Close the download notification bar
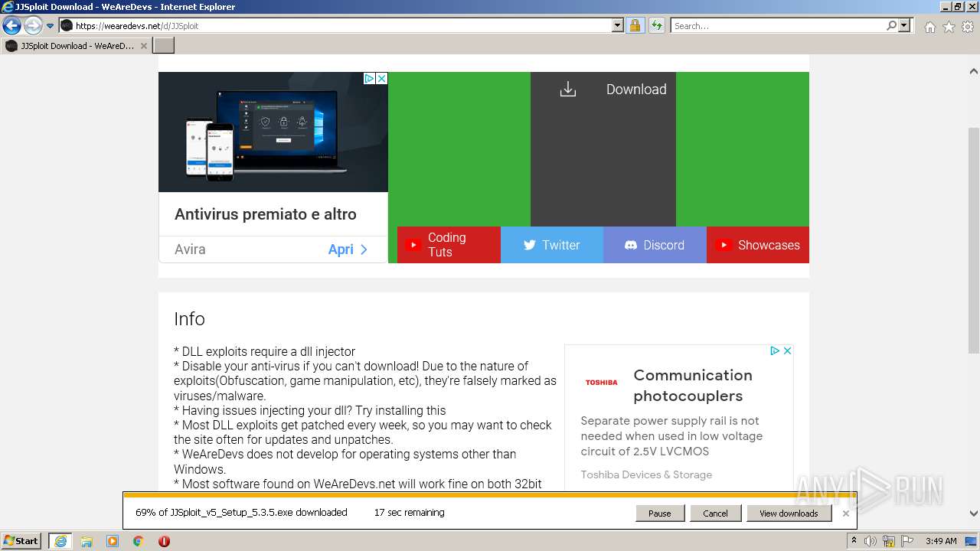 (x=846, y=514)
